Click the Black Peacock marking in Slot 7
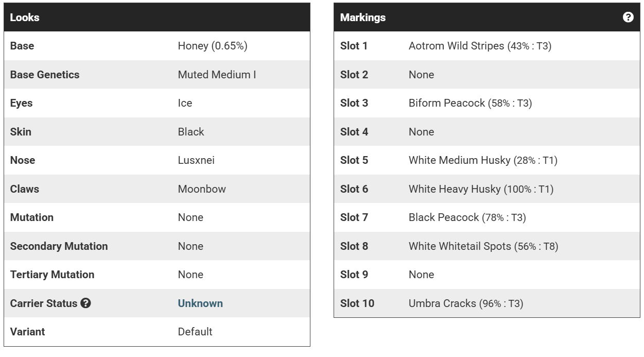This screenshot has height=357, width=644. tap(443, 217)
